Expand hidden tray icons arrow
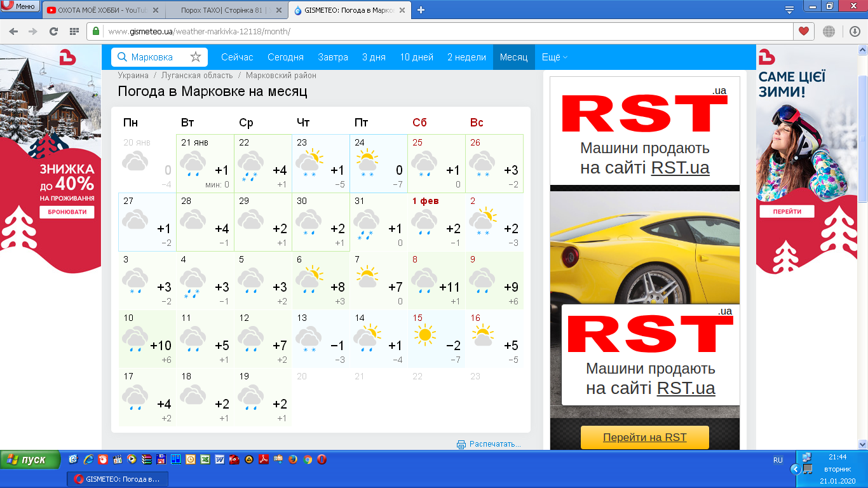The width and height of the screenshot is (868, 488). [794, 469]
